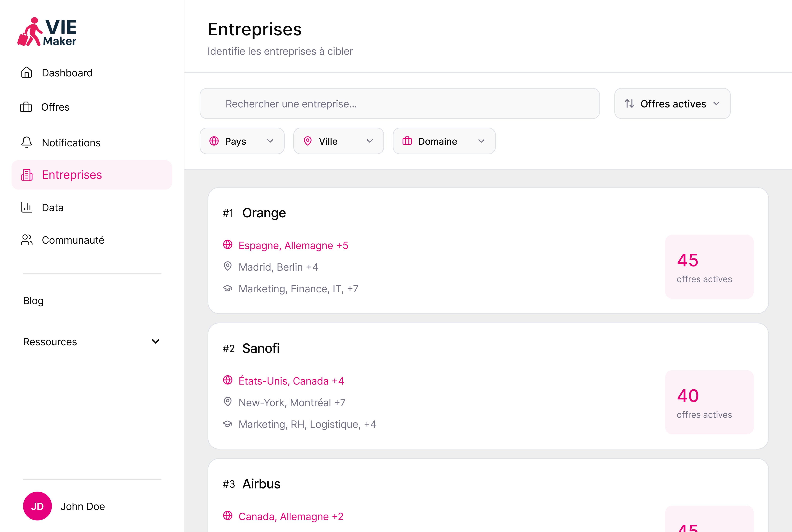Click the Madrid, Berlin +4 cities text

pyautogui.click(x=278, y=267)
